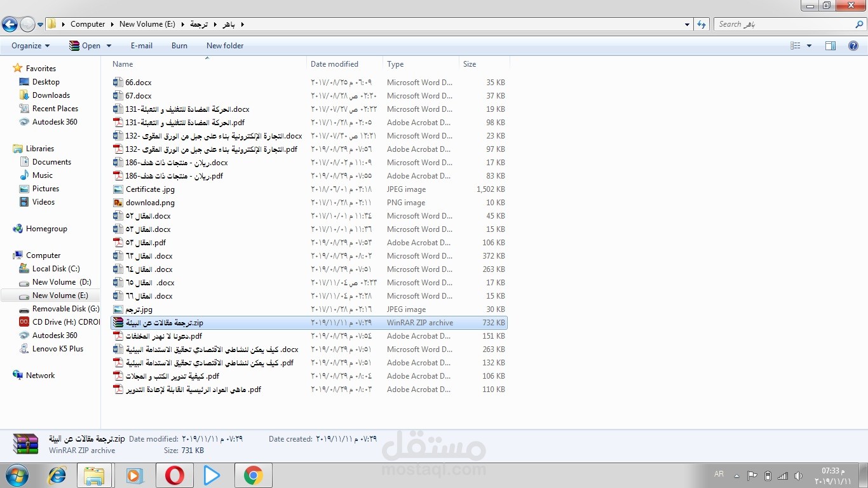The width and height of the screenshot is (868, 488).
Task: Select the 66.docx Word file icon
Action: click(118, 83)
